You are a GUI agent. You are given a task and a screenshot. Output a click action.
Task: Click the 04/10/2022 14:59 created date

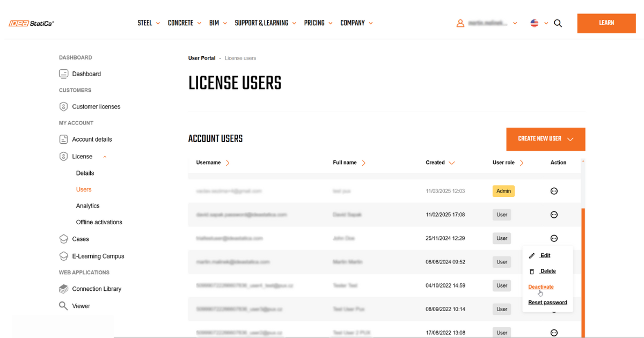coord(445,285)
